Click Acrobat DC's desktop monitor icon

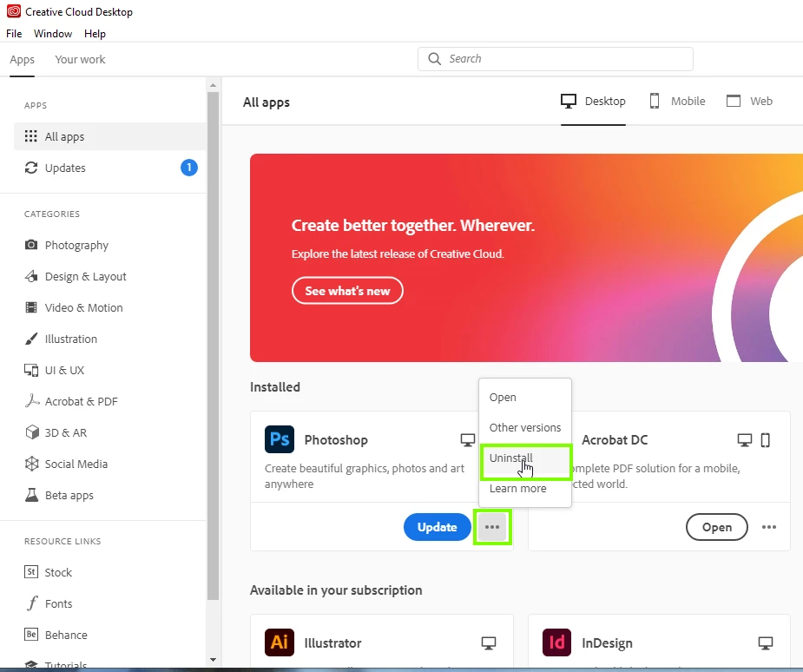point(745,440)
